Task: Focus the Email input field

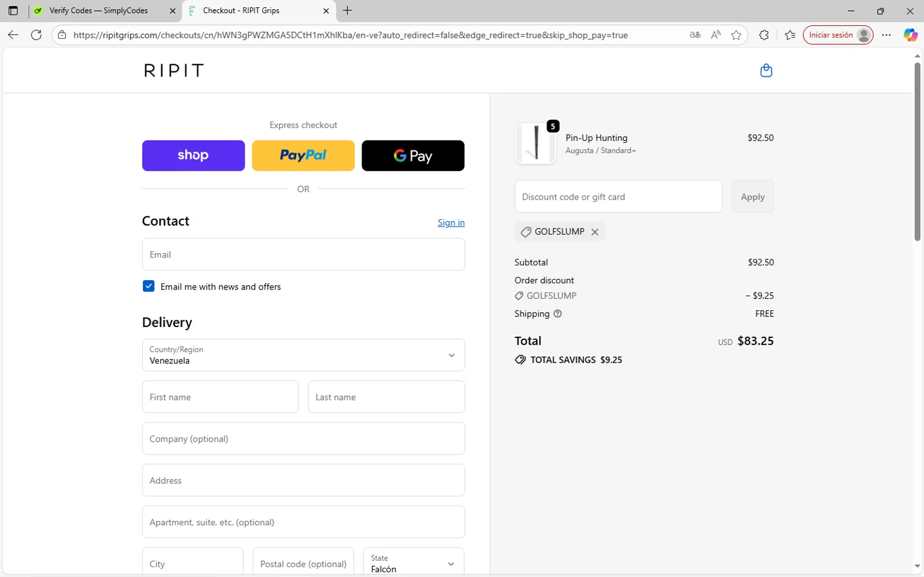Action: [303, 254]
